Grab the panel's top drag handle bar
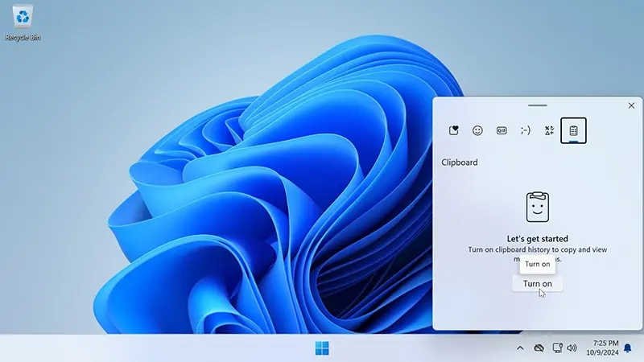The height and width of the screenshot is (362, 644). pyautogui.click(x=537, y=105)
